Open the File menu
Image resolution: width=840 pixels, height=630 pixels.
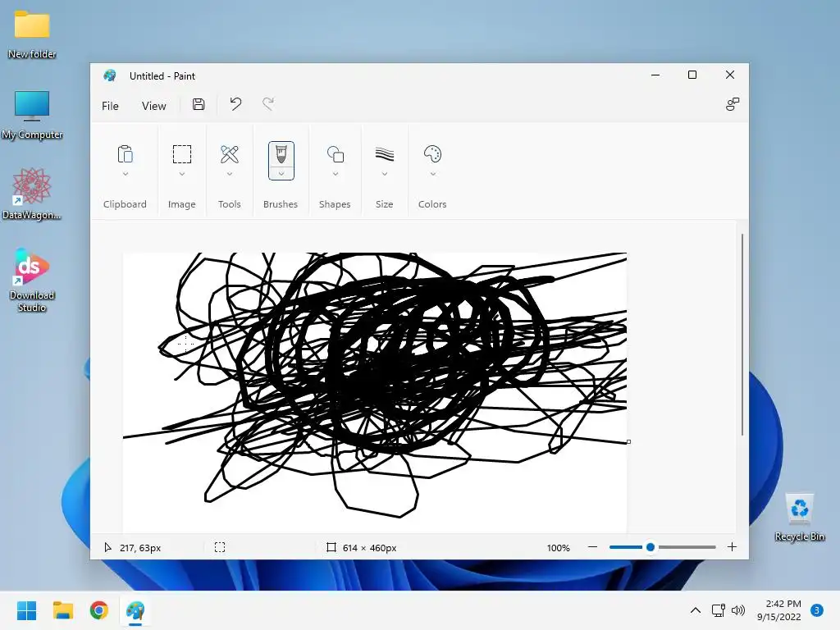(110, 106)
